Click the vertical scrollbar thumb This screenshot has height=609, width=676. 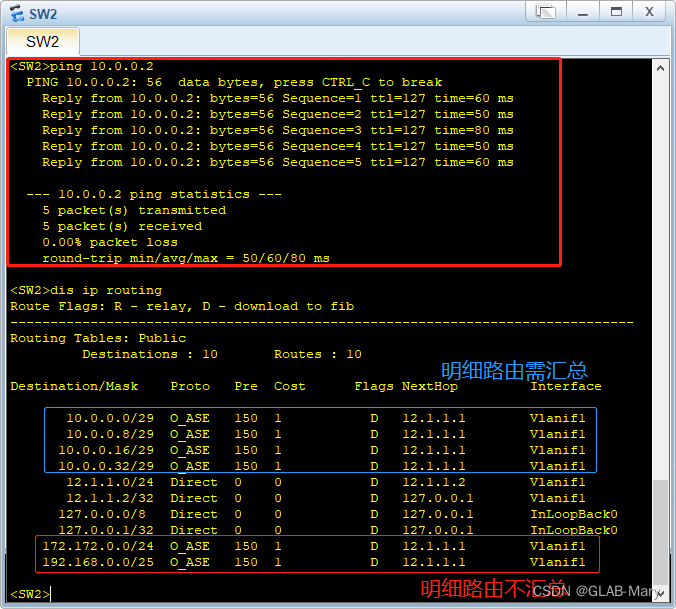(x=660, y=533)
